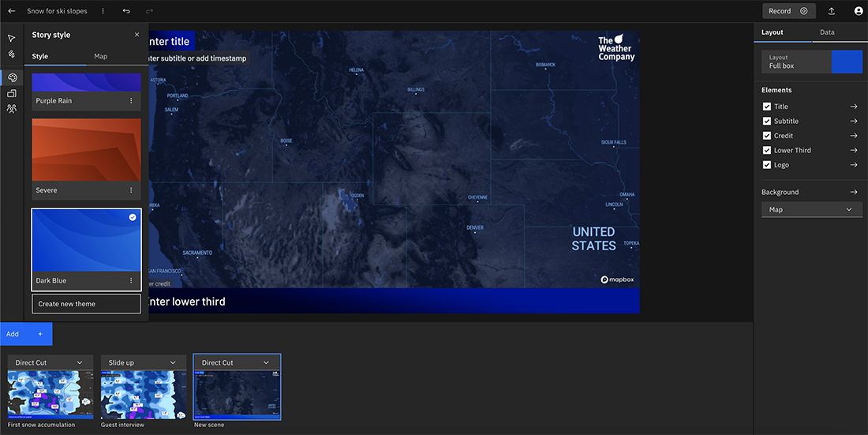
Task: Switch to the Style tab
Action: coord(40,57)
